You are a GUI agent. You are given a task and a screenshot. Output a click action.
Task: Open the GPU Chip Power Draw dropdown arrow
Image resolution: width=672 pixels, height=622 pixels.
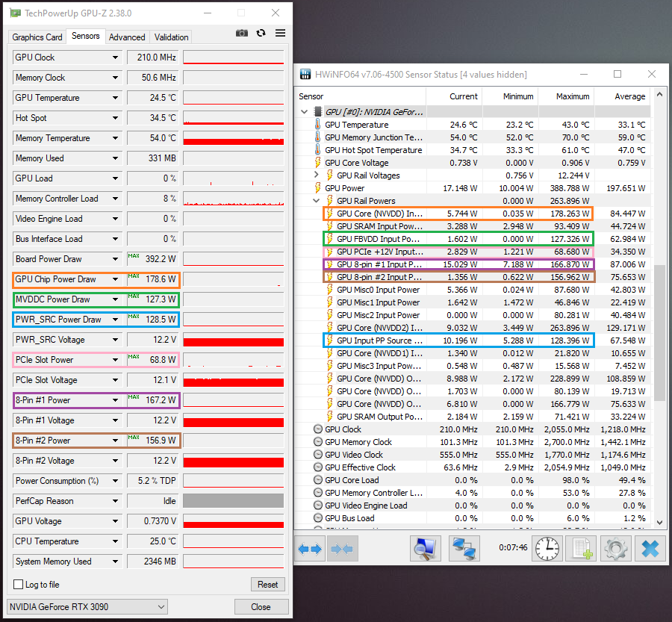115,279
